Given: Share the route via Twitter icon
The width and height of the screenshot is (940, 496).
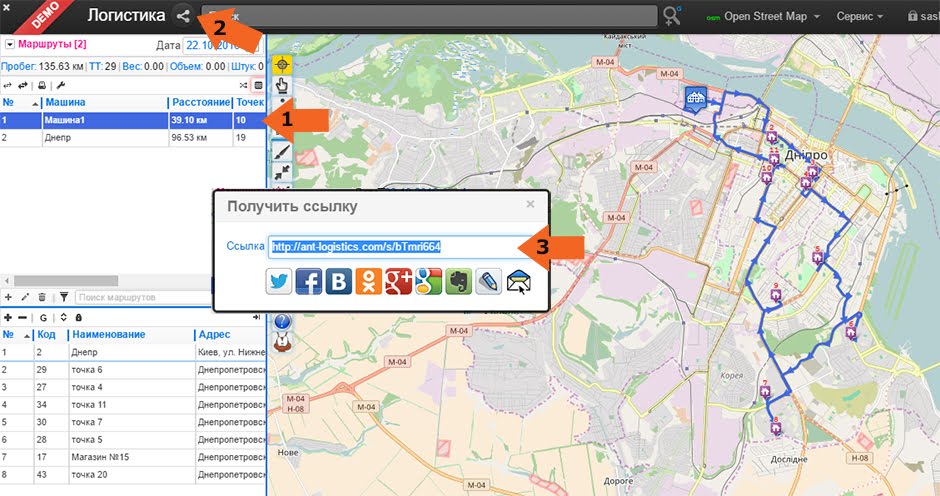Looking at the screenshot, I should tap(279, 281).
